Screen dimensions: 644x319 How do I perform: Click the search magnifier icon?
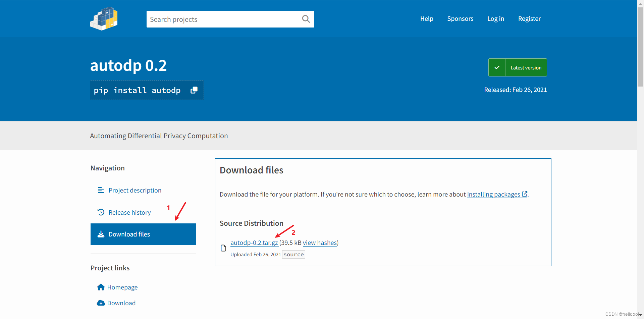(x=306, y=19)
